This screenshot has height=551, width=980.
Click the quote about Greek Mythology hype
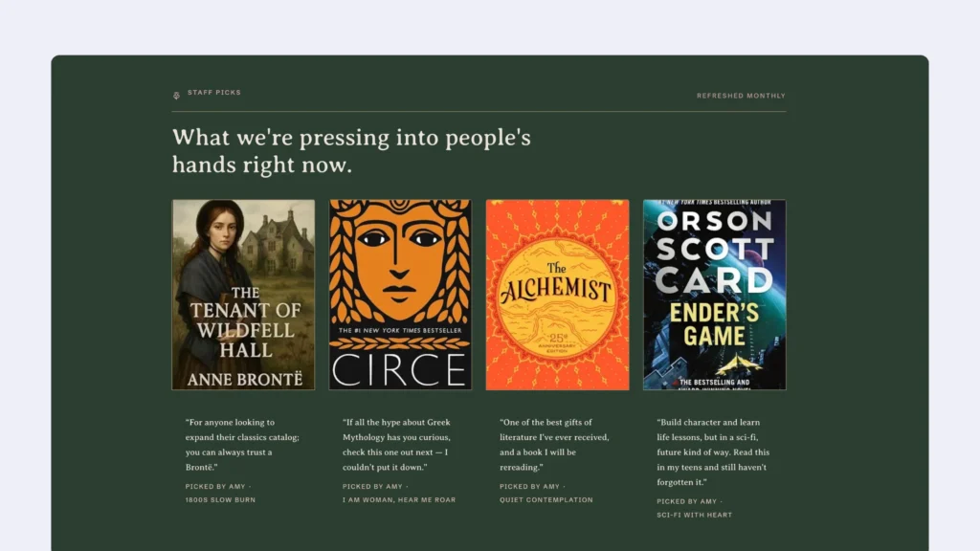tap(396, 445)
